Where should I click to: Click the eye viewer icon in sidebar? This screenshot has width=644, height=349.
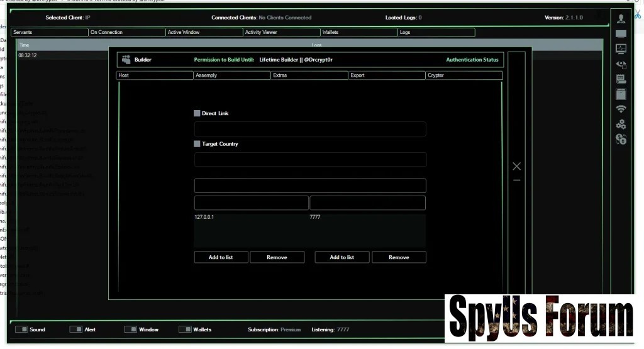[x=621, y=64]
